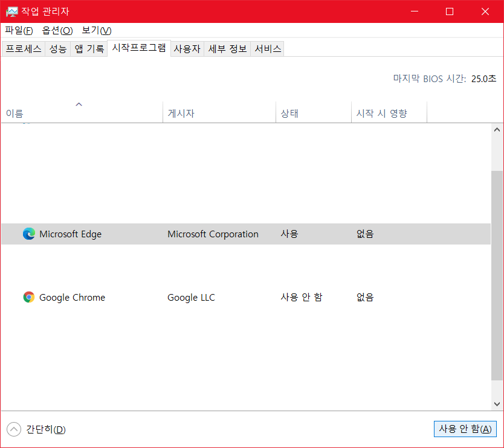Switch to the 성능 tab

pyautogui.click(x=57, y=49)
